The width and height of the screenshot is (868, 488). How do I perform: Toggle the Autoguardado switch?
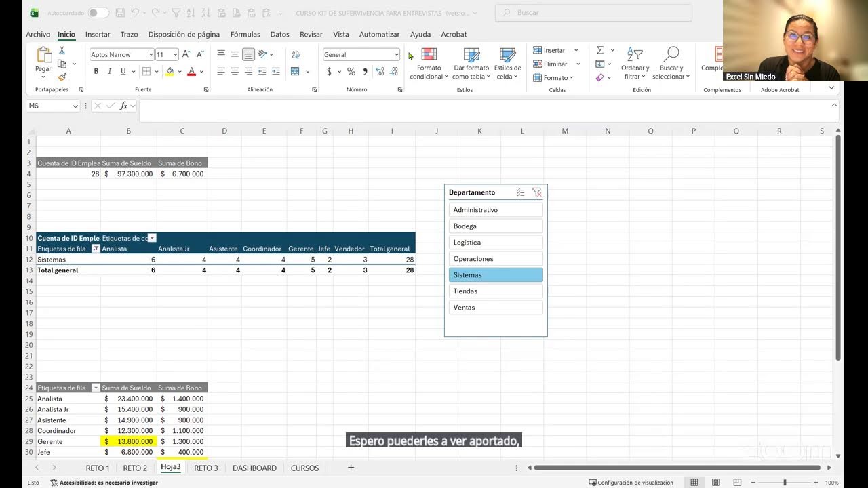click(98, 13)
